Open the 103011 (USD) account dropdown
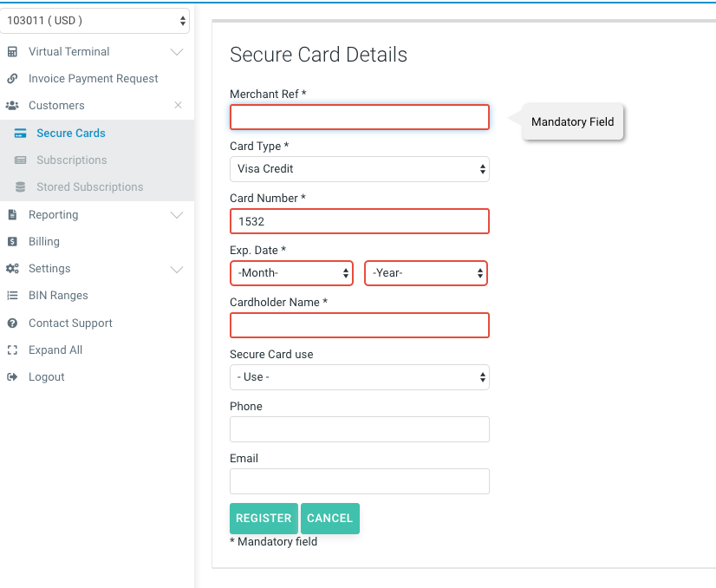The width and height of the screenshot is (716, 588). 95,20
